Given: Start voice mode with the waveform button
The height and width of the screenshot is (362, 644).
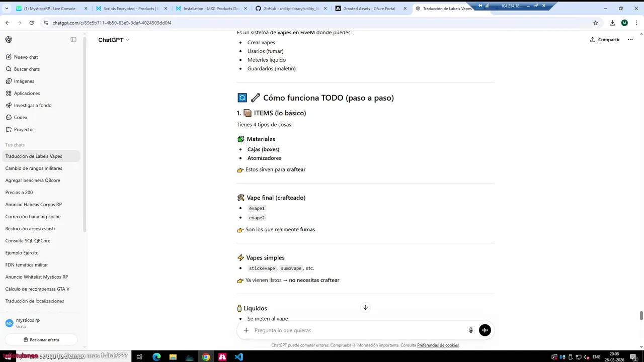Looking at the screenshot, I should [x=485, y=330].
